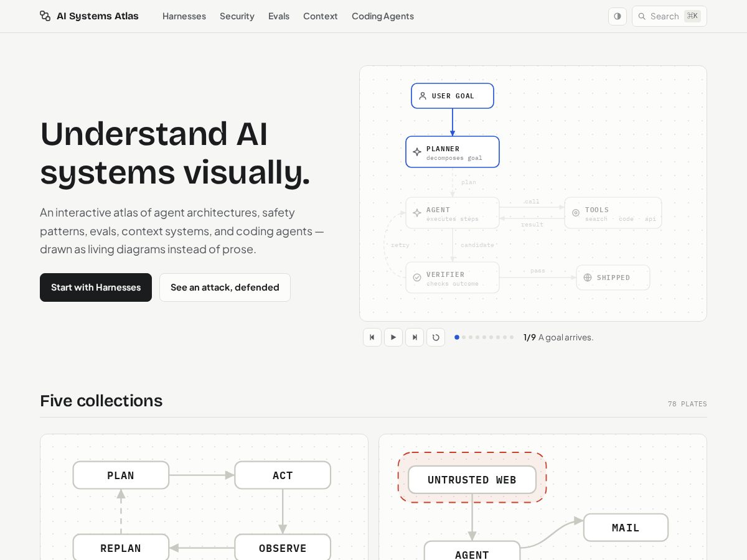This screenshot has width=747, height=560.
Task: Click the 'Five collections' heading
Action: [x=101, y=401]
